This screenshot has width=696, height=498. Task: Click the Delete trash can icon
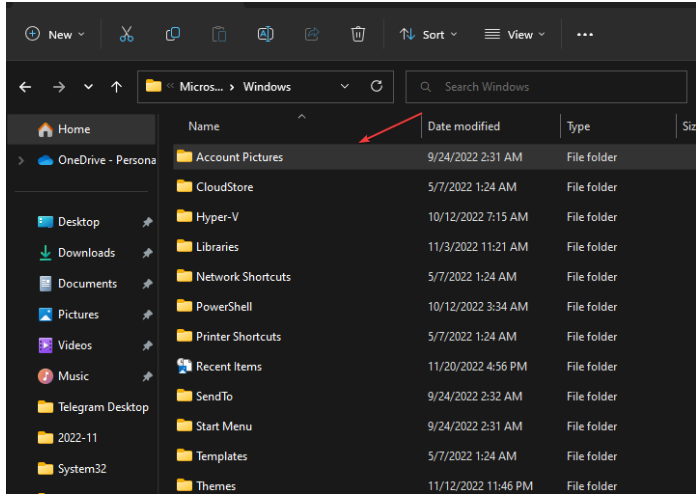click(358, 34)
